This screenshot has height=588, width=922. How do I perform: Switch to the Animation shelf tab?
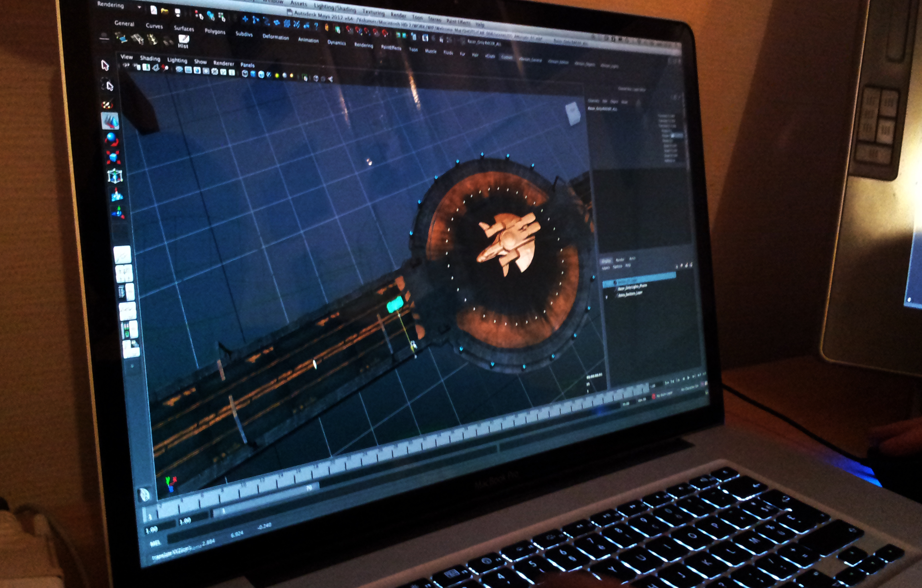point(308,40)
